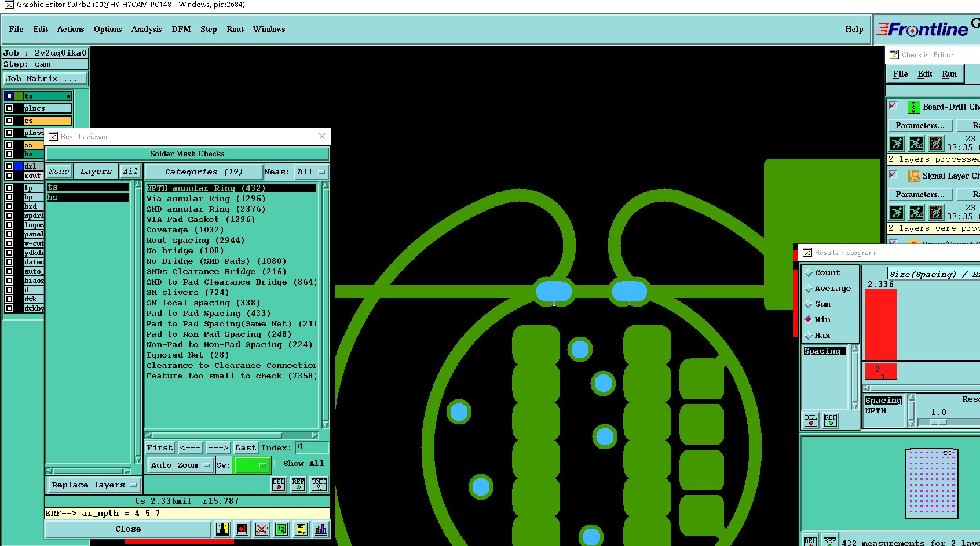This screenshot has width=980, height=546.
Task: Click the red 2-3 range bar
Action: pyautogui.click(x=881, y=372)
